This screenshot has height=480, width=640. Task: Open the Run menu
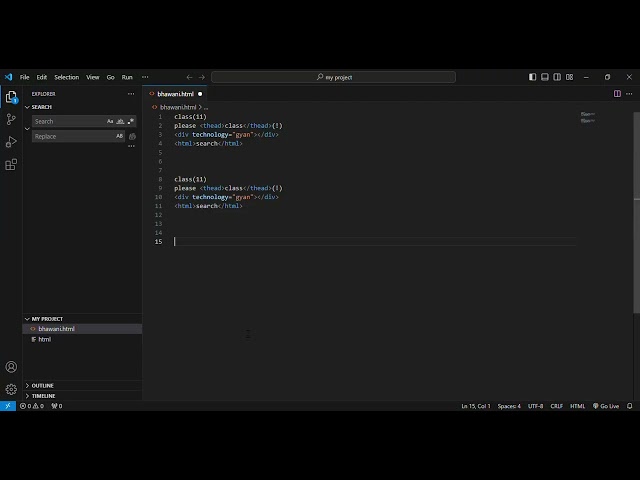tap(127, 77)
